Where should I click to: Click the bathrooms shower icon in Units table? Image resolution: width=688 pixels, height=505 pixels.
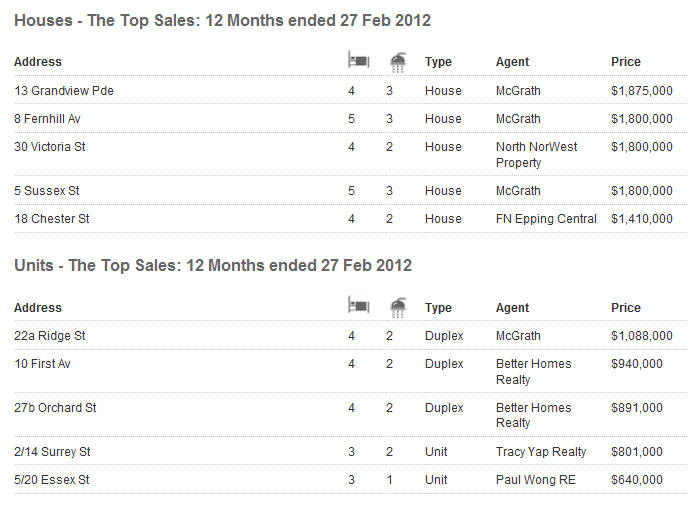point(397,308)
